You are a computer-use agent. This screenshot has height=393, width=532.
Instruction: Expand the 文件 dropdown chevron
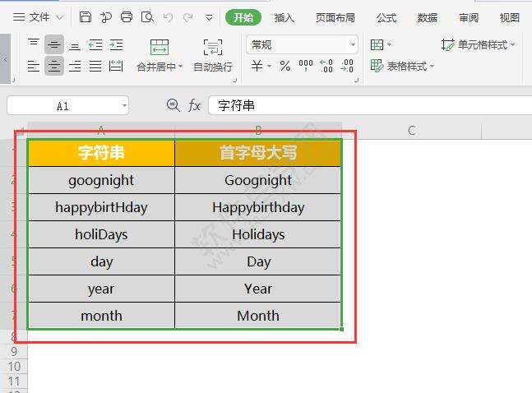click(59, 17)
